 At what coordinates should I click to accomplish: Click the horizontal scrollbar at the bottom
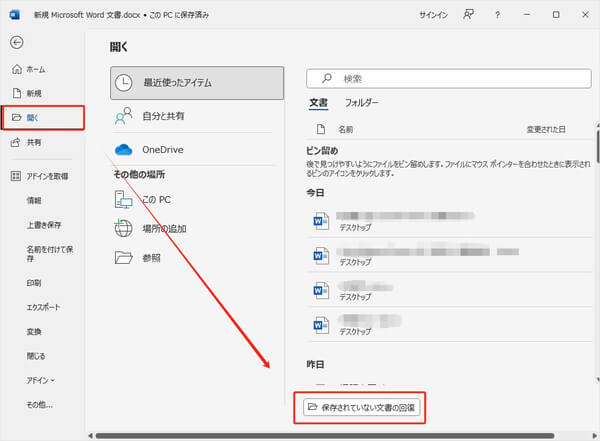(324, 436)
